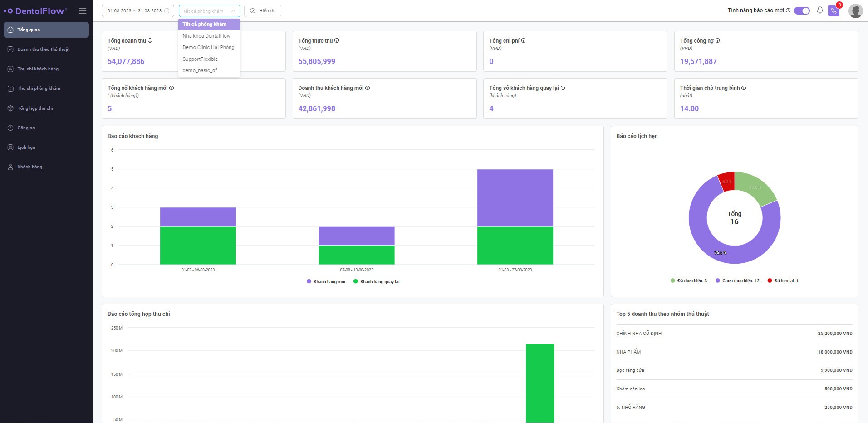Click the red Đã hẹn lại legend swatch
Image resolution: width=868 pixels, height=423 pixels.
click(770, 281)
